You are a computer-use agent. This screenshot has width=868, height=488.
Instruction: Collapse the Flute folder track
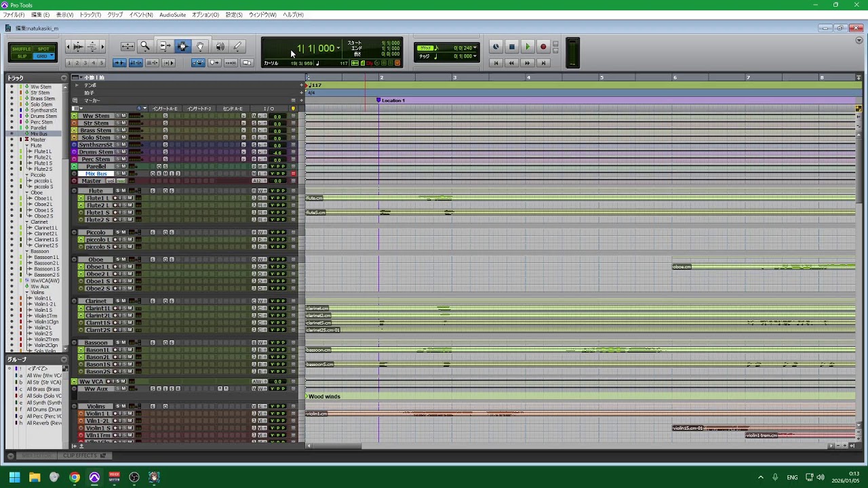coord(75,191)
